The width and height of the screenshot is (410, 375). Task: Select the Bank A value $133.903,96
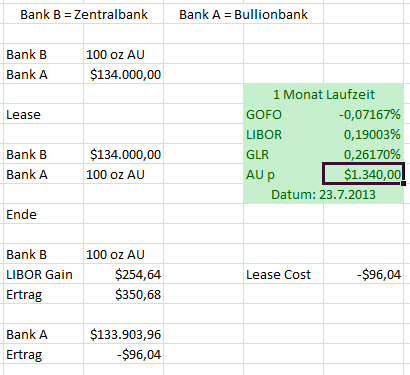point(123,334)
